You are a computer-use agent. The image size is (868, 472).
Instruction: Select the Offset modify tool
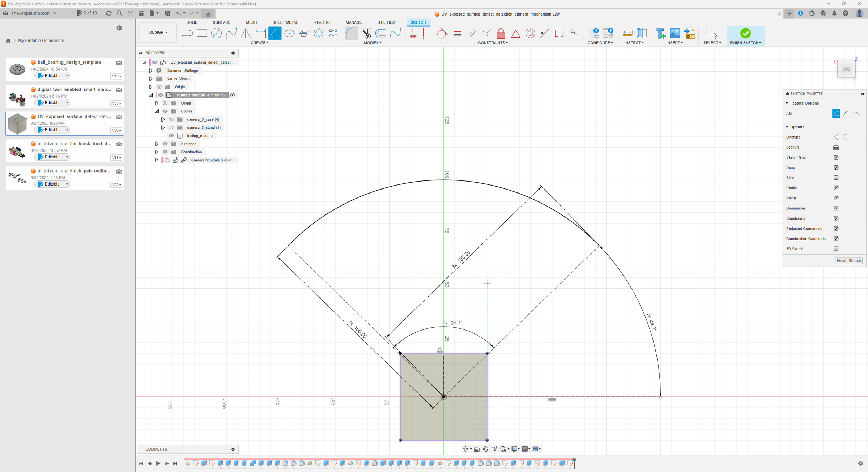(x=381, y=34)
